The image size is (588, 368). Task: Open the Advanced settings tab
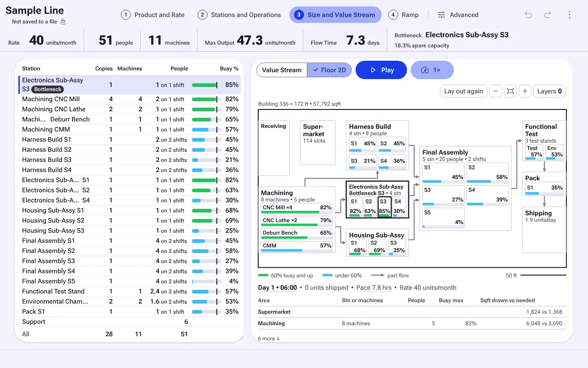pyautogui.click(x=458, y=15)
